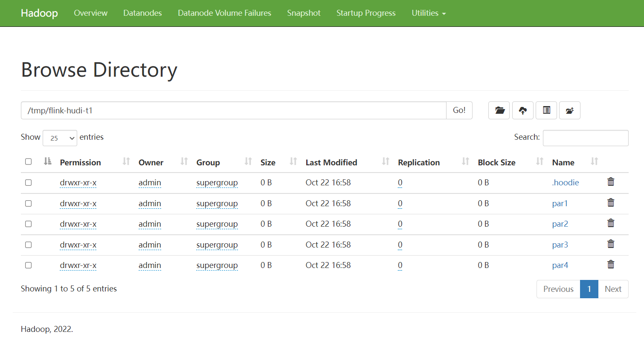Expand the Utilities dropdown menu
This screenshot has height=340, width=644.
pyautogui.click(x=429, y=13)
